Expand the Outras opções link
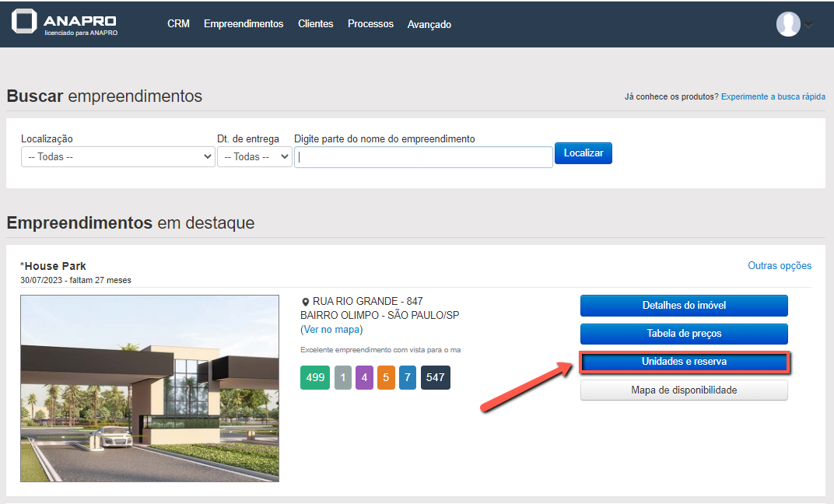Screen dimensions: 834x504 click(779, 266)
